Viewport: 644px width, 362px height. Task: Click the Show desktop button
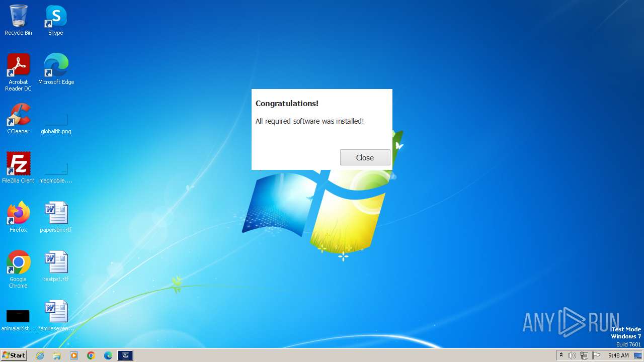pos(638,355)
